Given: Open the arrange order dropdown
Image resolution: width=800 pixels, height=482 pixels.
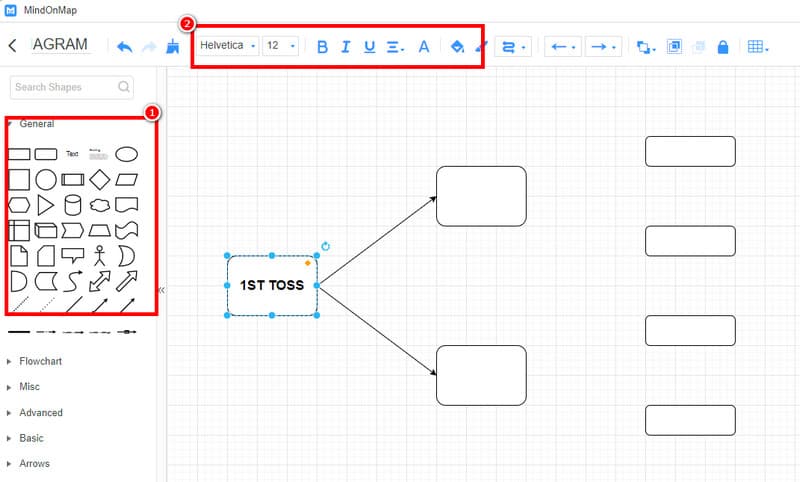Looking at the screenshot, I should (x=646, y=47).
